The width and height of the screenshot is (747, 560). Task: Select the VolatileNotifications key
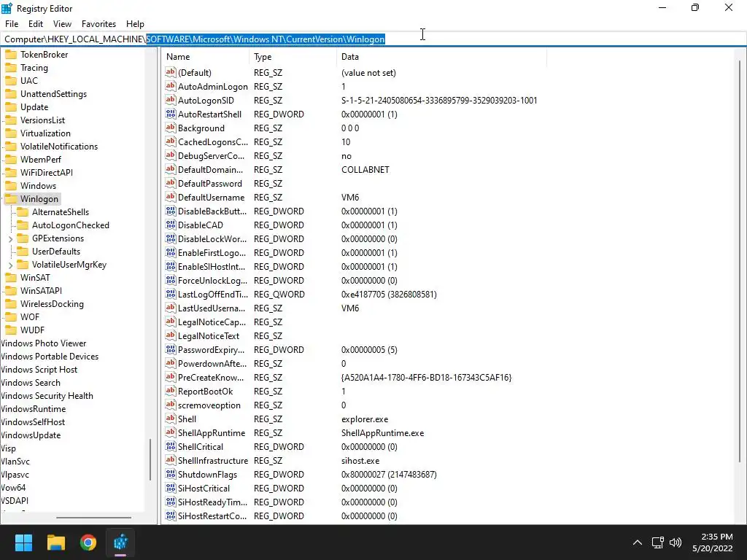(58, 146)
